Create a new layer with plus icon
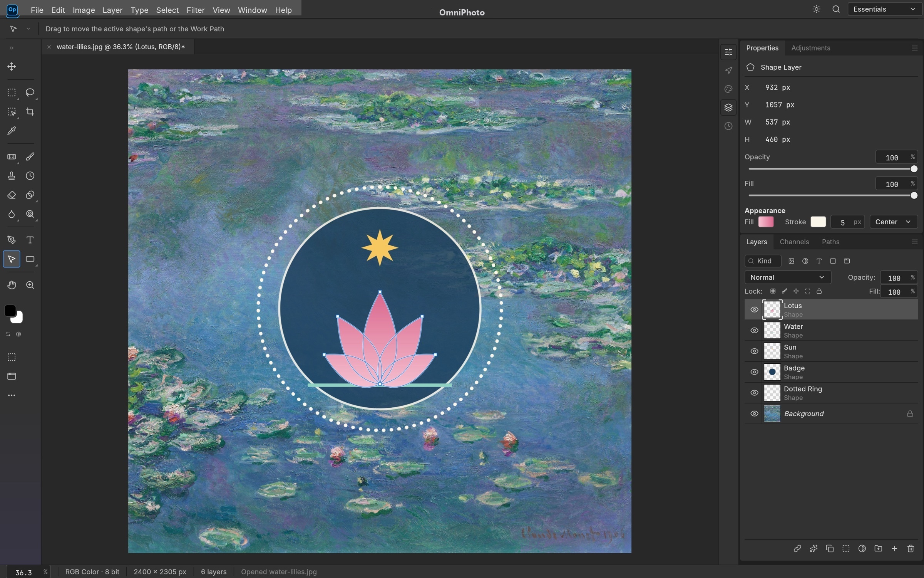This screenshot has width=924, height=578. (x=894, y=548)
